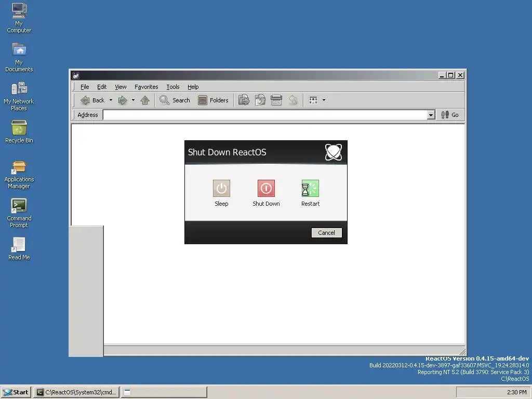This screenshot has width=532, height=399.
Task: Click in the Address bar field
Action: (265, 115)
